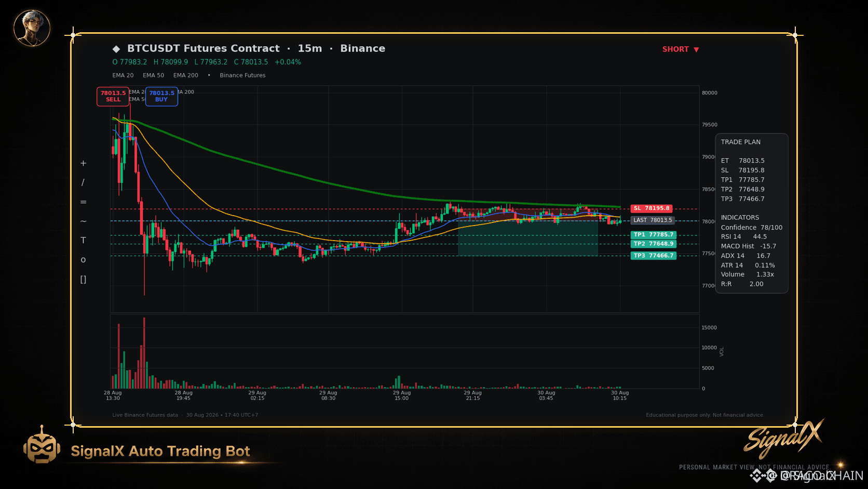Click the low value L 77963.2

pyautogui.click(x=211, y=62)
